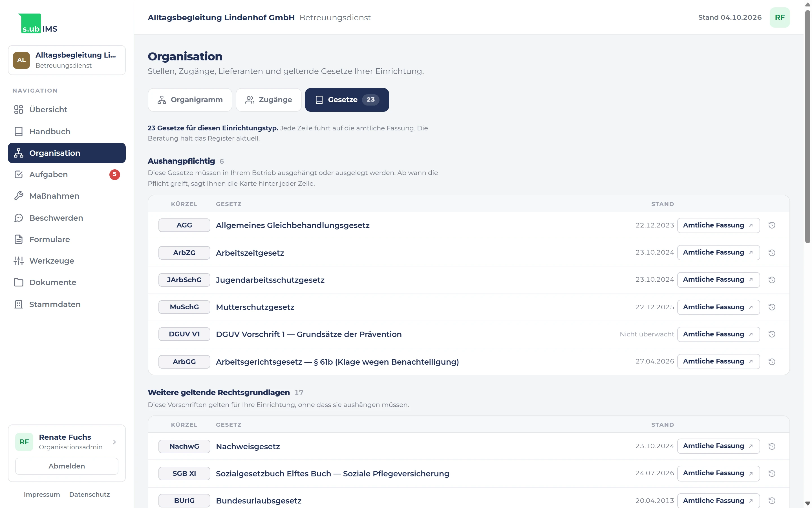The width and height of the screenshot is (812, 508).
Task: Open Dokumente navigation item
Action: pos(67,282)
